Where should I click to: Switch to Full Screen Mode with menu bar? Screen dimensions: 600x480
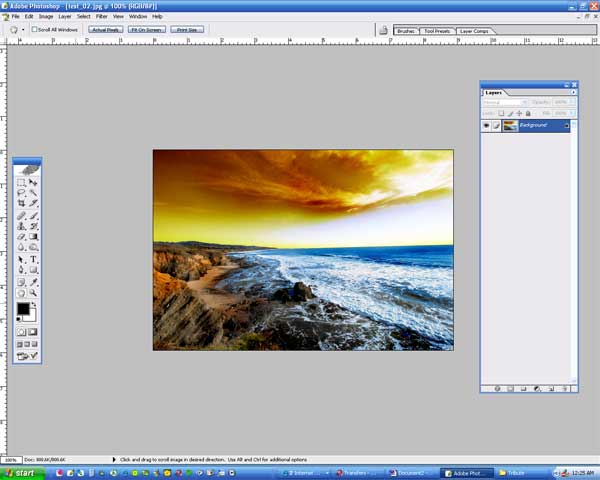pyautogui.click(x=27, y=344)
